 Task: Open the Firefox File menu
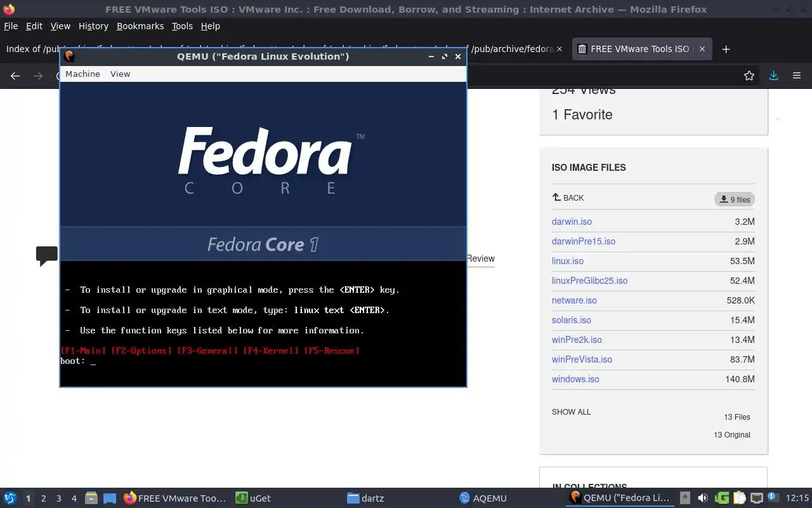(11, 26)
